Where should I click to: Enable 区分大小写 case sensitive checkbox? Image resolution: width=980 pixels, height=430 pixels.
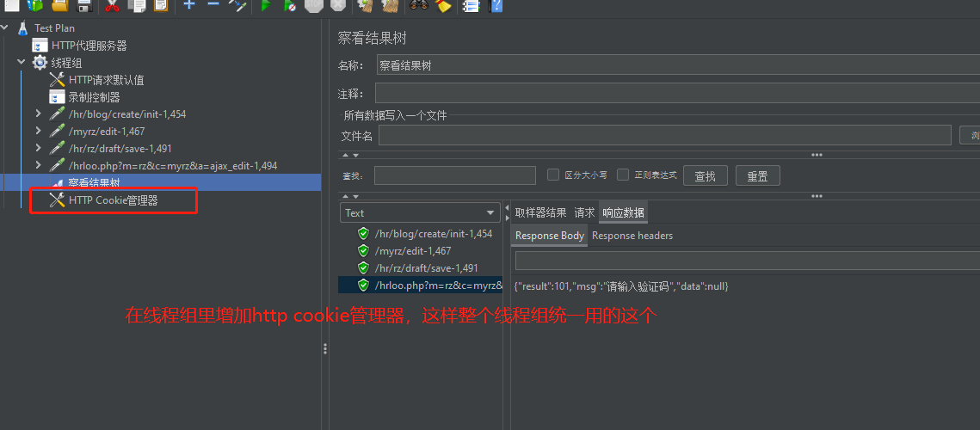553,175
